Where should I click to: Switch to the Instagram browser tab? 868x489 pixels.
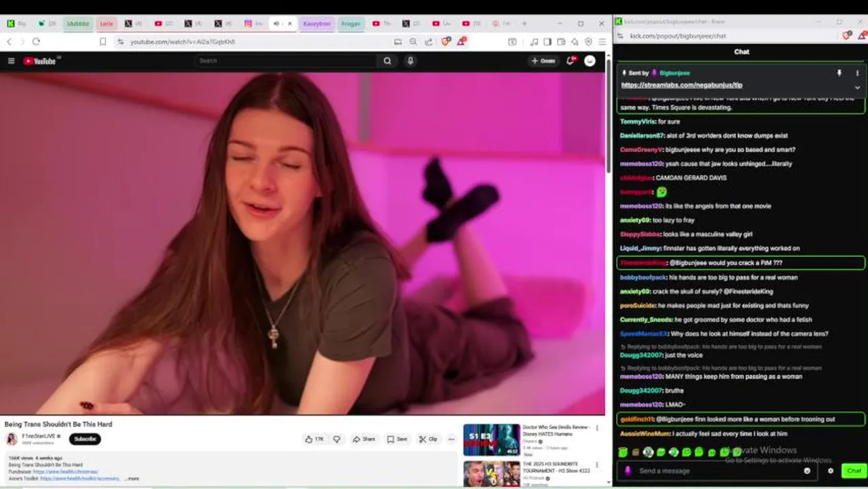[254, 24]
